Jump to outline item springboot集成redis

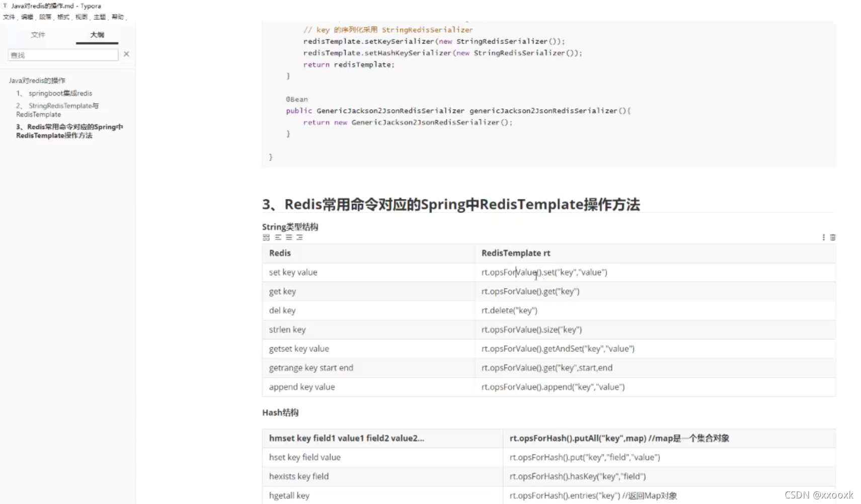(x=54, y=93)
